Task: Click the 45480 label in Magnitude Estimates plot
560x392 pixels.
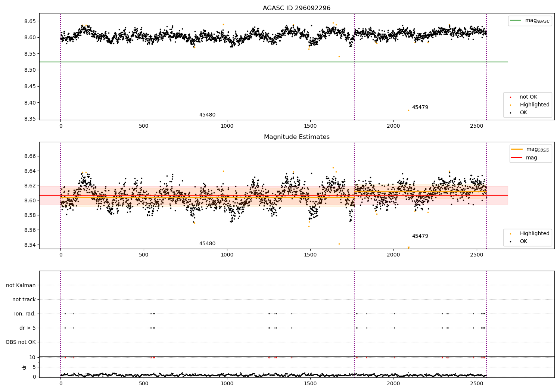Action: (207, 244)
